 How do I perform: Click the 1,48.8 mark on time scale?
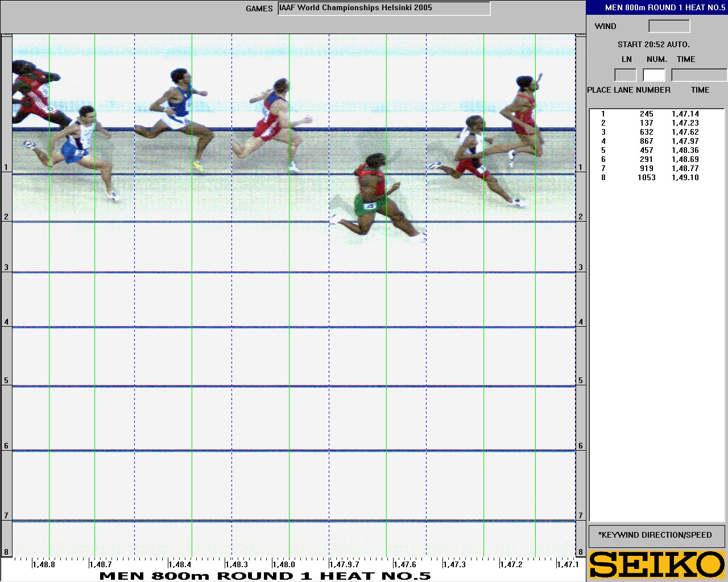point(44,564)
